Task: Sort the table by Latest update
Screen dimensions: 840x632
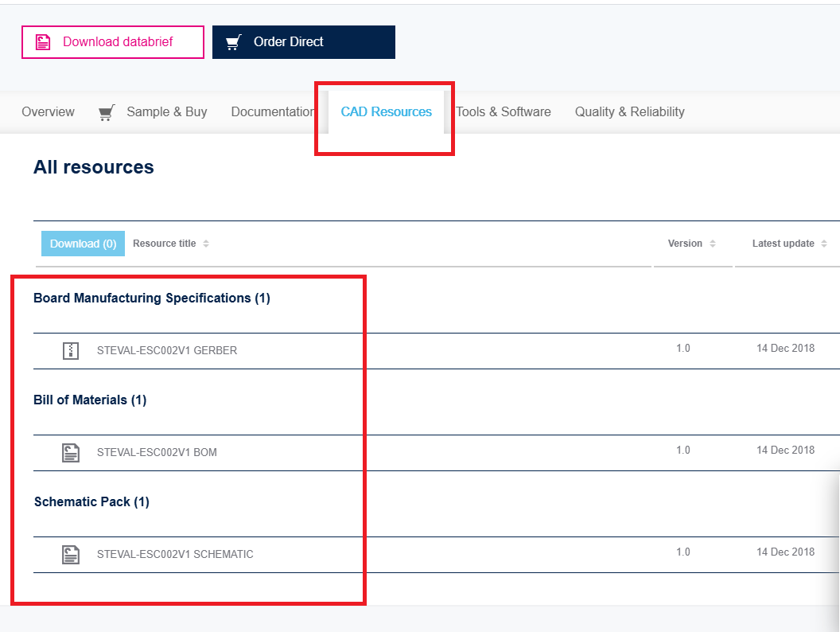Action: [787, 243]
